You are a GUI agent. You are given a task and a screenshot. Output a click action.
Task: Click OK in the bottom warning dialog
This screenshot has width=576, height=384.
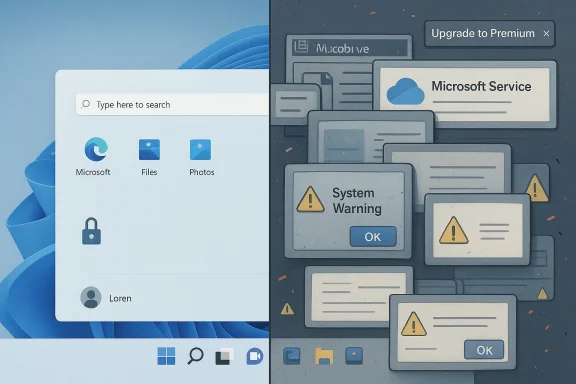click(x=484, y=350)
